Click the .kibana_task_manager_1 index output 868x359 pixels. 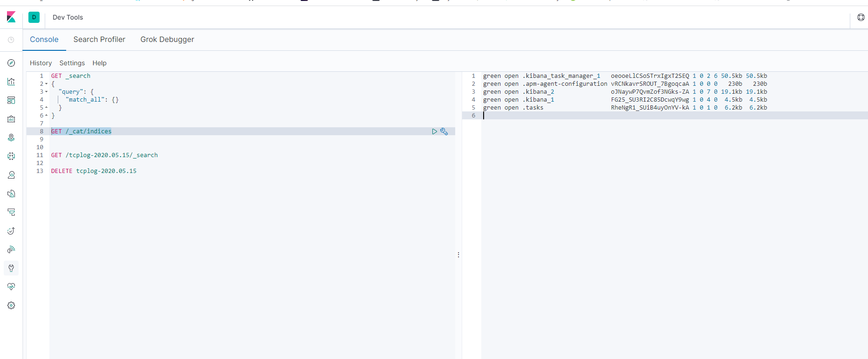(x=561, y=76)
